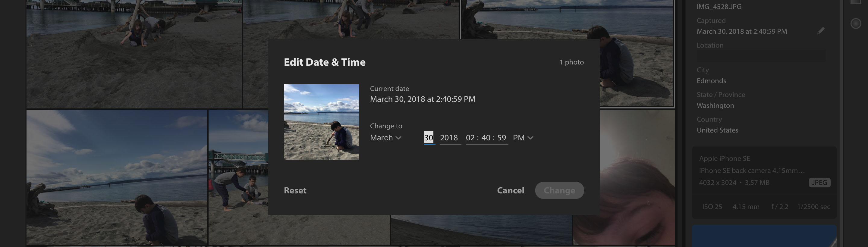Click the chevron next to March
Screen dimensions: 868x247
(398, 138)
